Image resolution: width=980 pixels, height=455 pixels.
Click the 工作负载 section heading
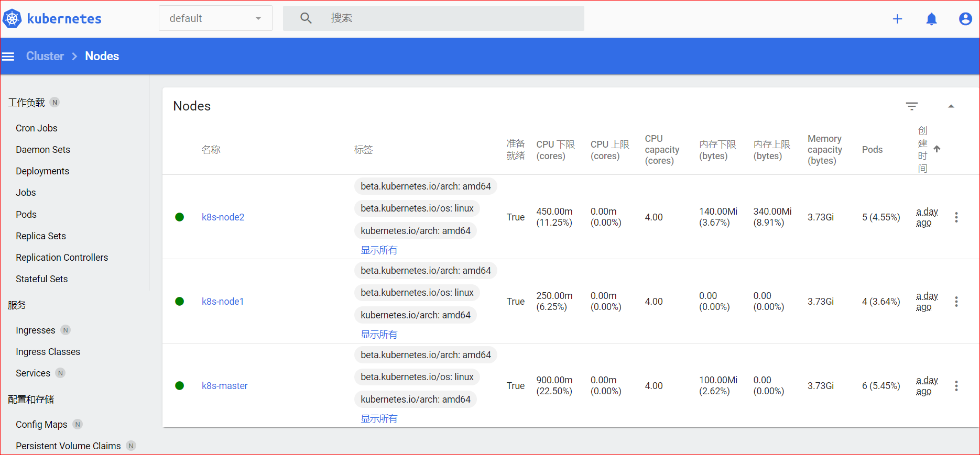point(26,103)
